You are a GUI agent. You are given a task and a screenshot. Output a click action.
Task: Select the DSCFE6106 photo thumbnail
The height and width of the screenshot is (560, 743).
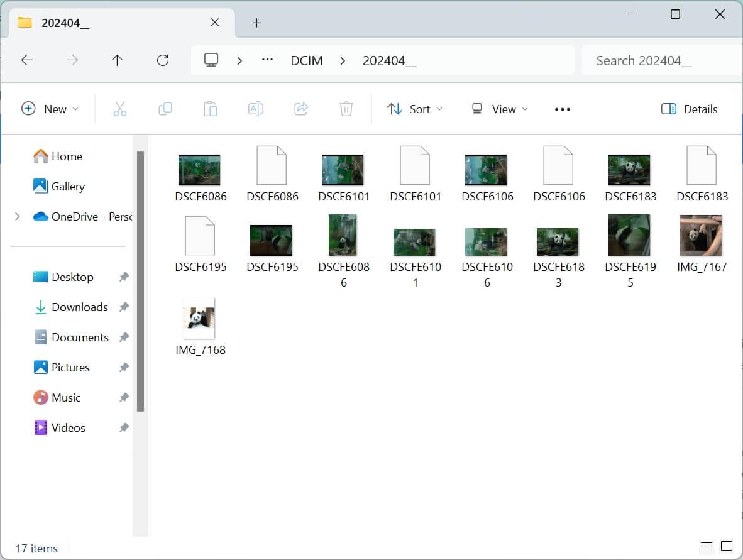[486, 241]
